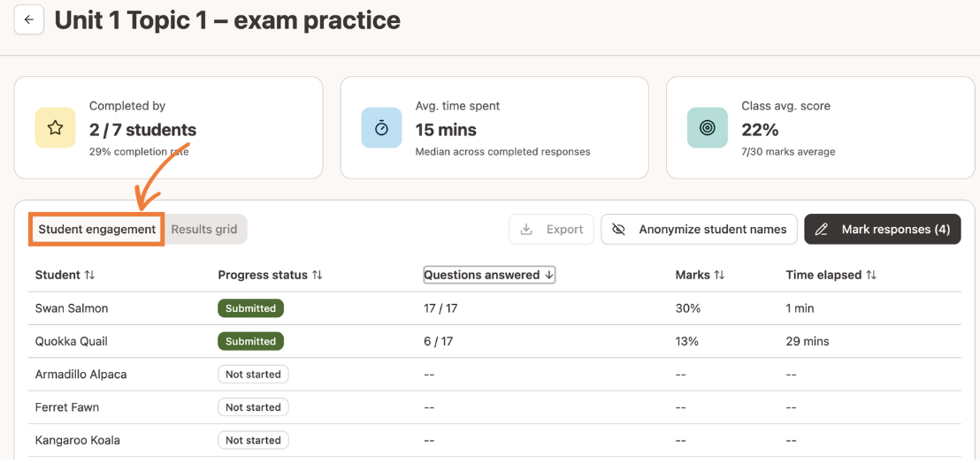Sort by Progress status column arrows
Viewport: 980px width, 463px height.
coord(317,275)
